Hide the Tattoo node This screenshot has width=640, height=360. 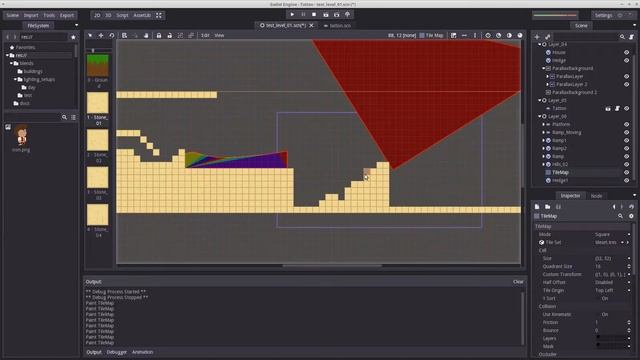click(x=626, y=108)
